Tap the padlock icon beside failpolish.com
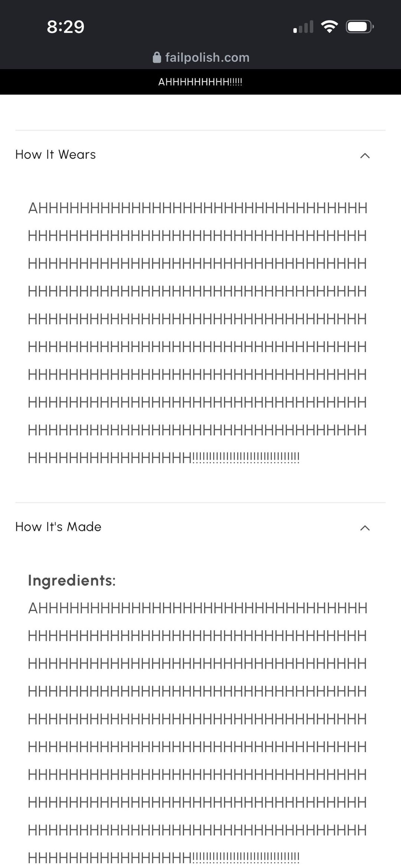 pos(157,58)
